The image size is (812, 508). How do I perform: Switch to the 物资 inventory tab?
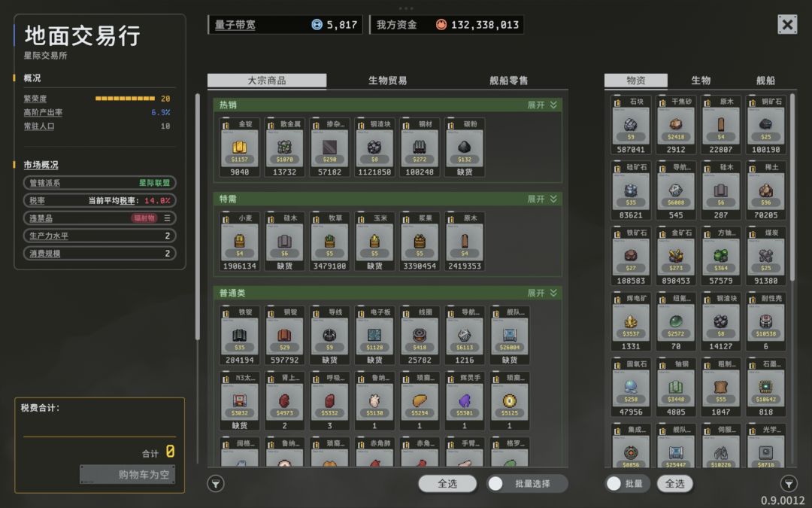pyautogui.click(x=636, y=81)
